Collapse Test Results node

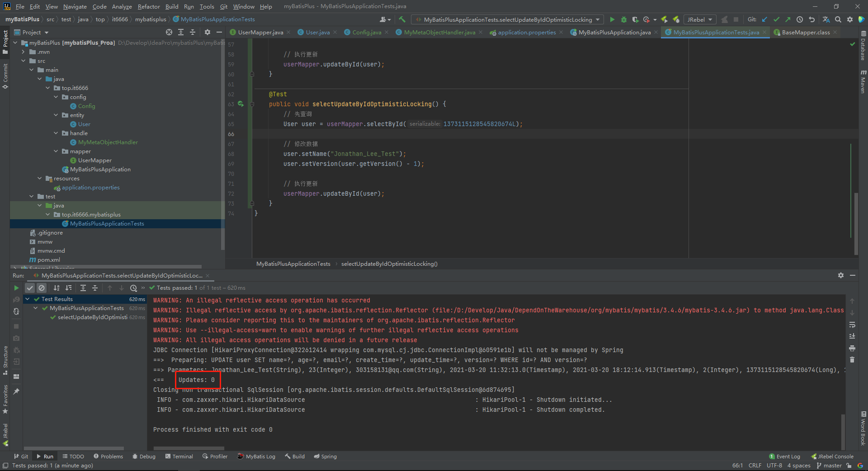[28, 299]
